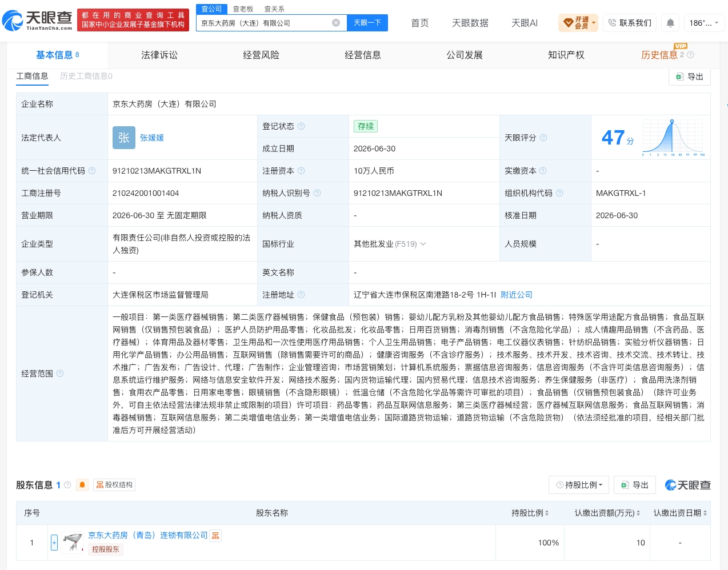Click the 天眼一下 search button
The height and width of the screenshot is (570, 728).
tap(367, 23)
